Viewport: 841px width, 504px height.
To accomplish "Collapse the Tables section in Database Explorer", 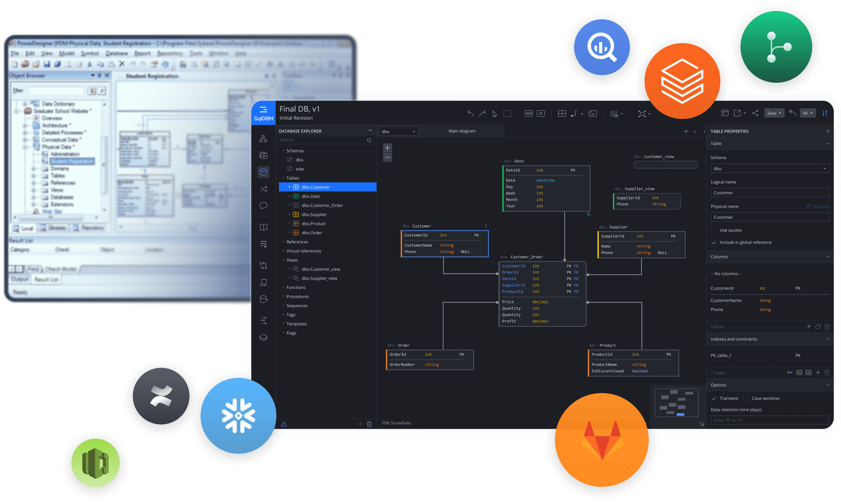I will pos(283,178).
